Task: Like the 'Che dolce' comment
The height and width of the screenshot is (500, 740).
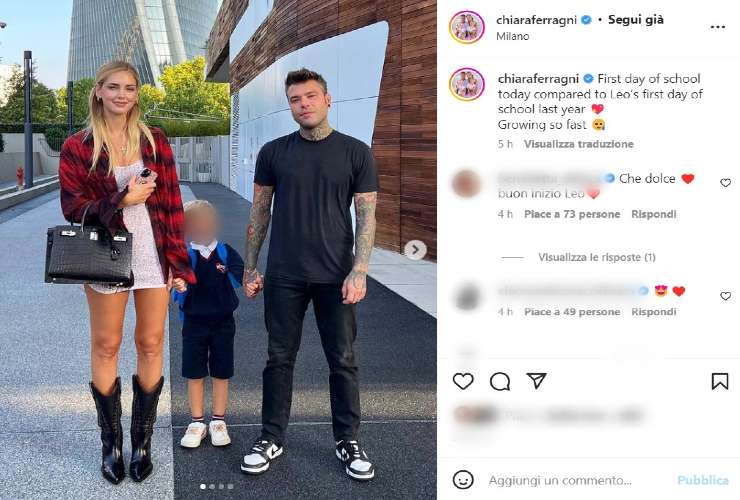Action: tap(725, 183)
